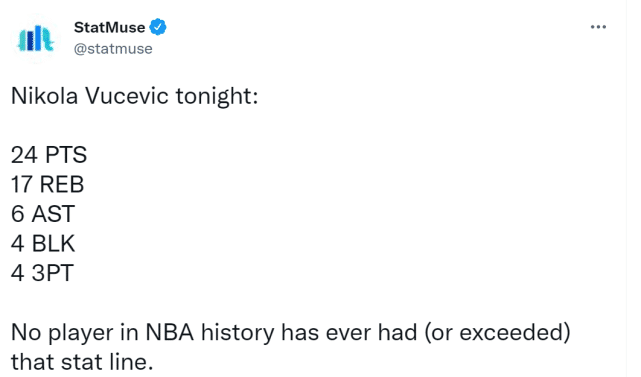
Task: Select the 4 BLK stat line
Action: coord(43,243)
